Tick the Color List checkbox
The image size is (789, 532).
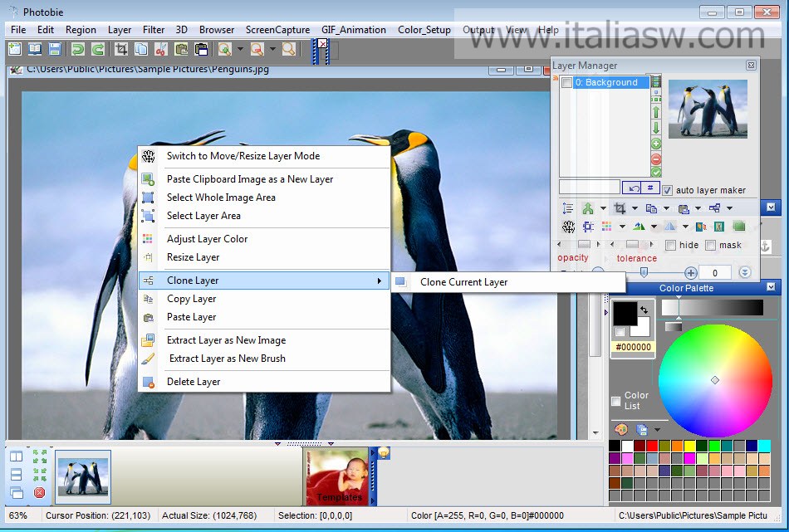(616, 401)
